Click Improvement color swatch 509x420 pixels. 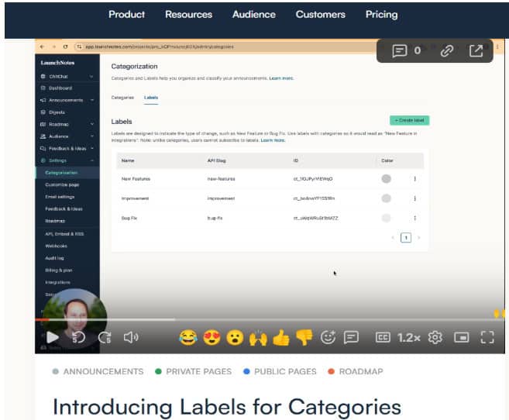click(386, 198)
